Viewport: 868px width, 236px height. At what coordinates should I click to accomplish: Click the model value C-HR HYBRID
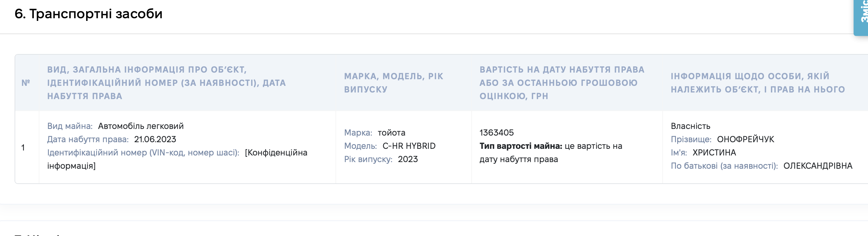coord(409,146)
